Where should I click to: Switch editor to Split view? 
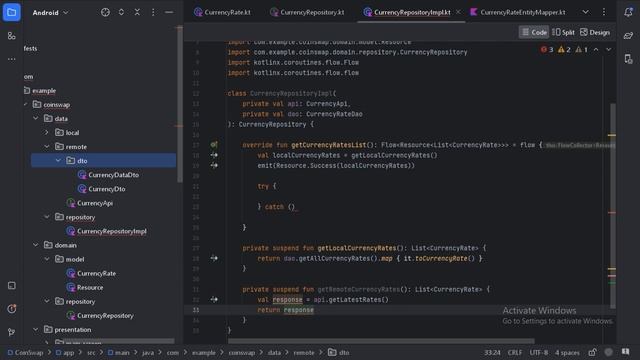(x=563, y=32)
